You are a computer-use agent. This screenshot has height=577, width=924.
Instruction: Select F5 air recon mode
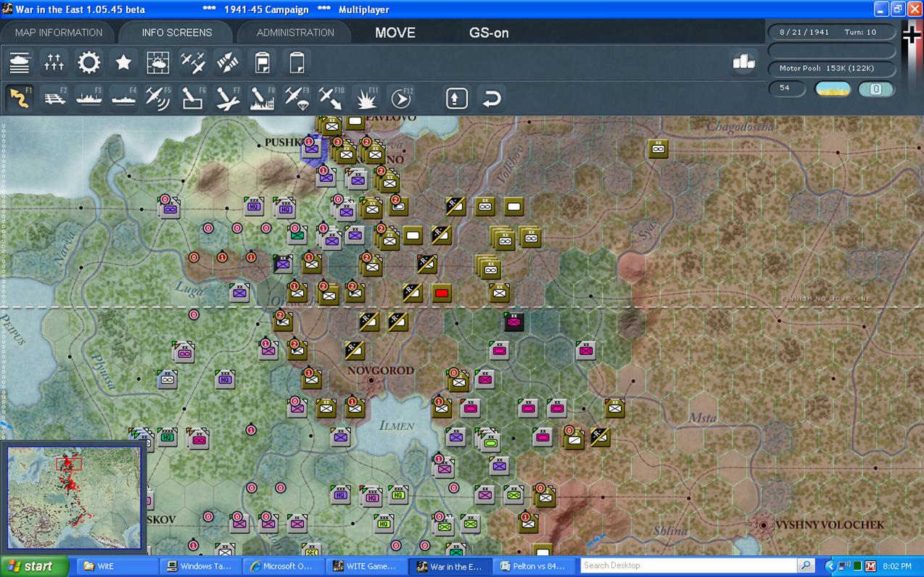158,98
